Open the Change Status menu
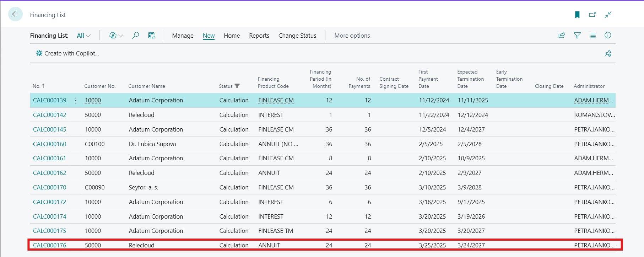The width and height of the screenshot is (644, 257). click(297, 36)
